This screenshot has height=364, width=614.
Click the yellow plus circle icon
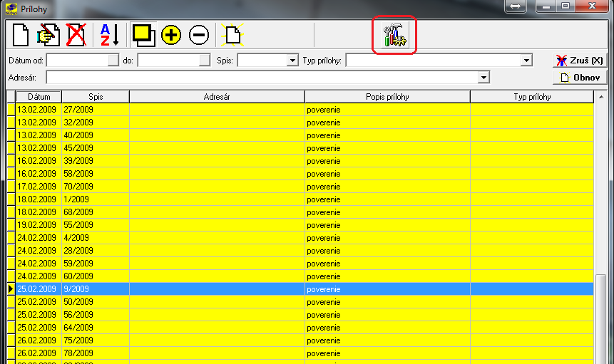coord(171,35)
